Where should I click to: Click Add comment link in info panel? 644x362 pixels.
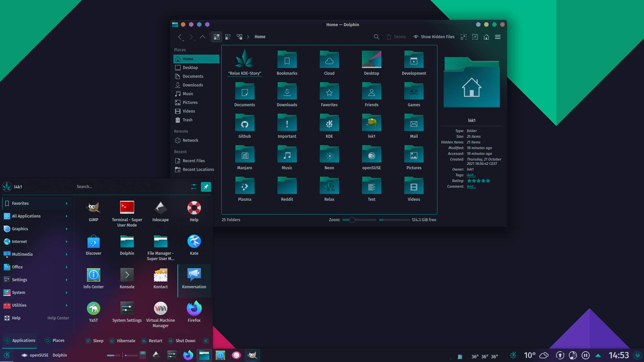(x=471, y=186)
